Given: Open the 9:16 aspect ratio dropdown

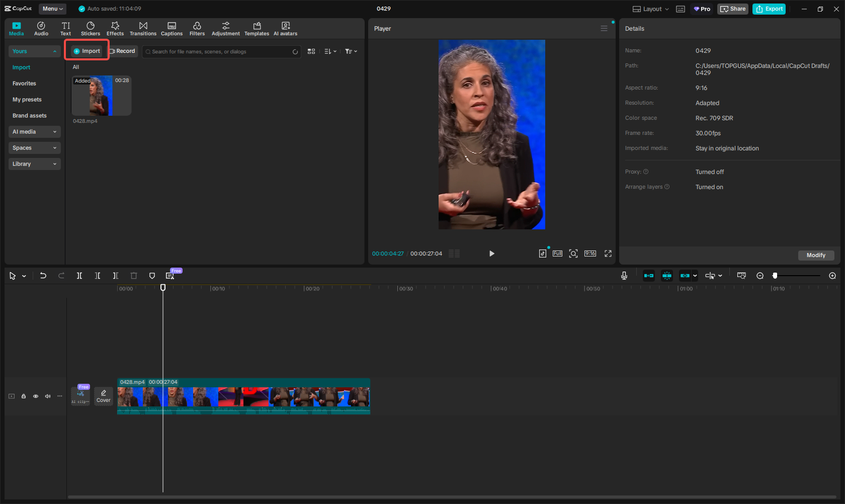Looking at the screenshot, I should point(590,254).
